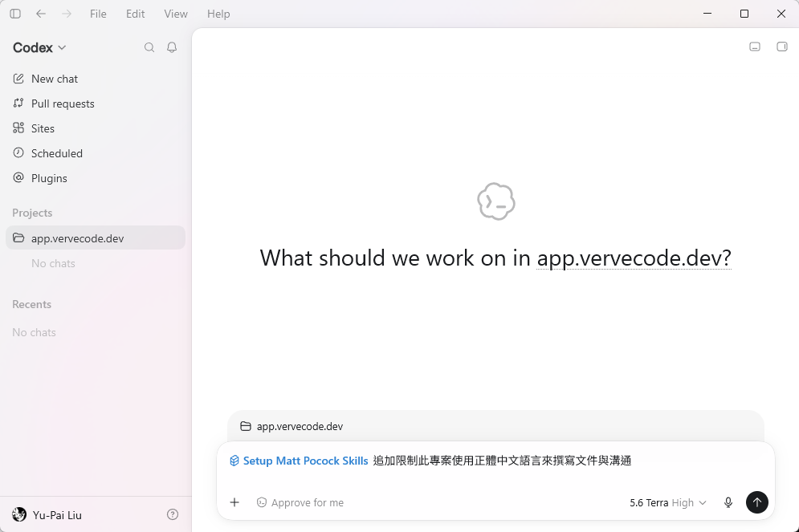Select app.vervecode.dev project in sidebar
799x532 pixels.
(96, 238)
